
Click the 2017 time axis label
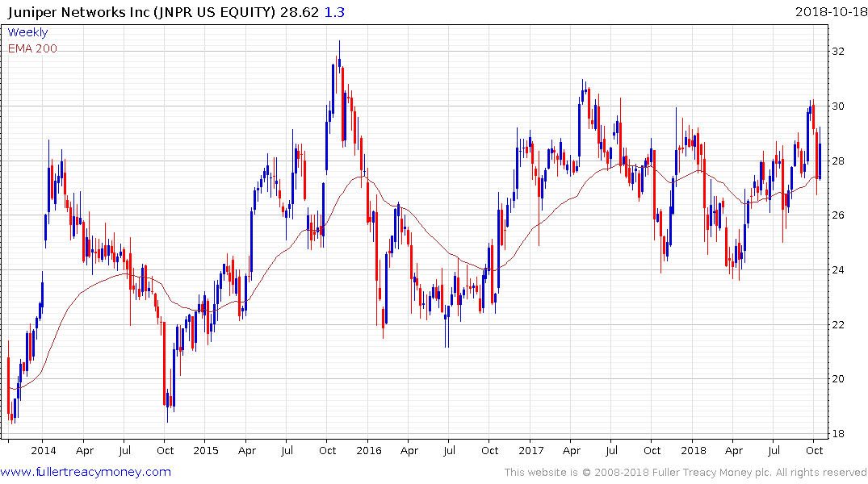[530, 450]
